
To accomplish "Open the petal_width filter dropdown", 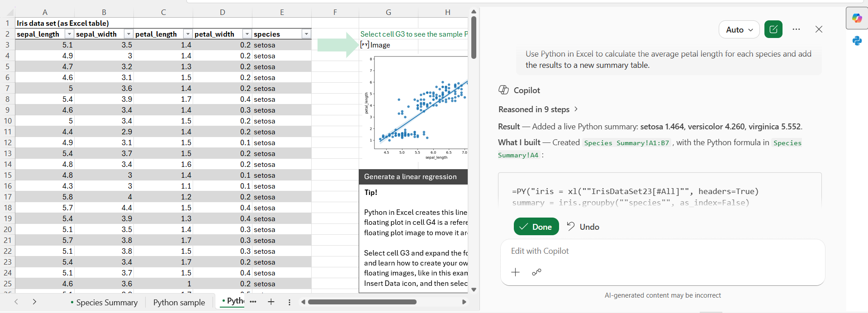I will 247,34.
